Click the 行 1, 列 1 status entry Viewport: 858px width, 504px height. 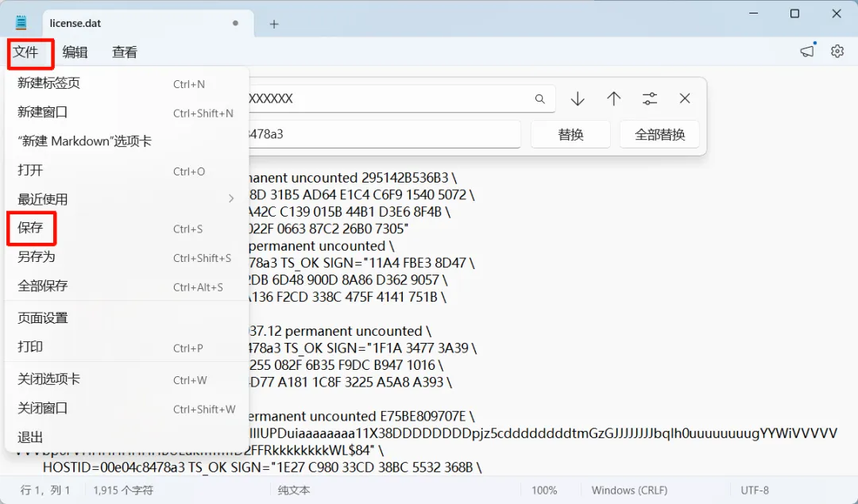click(x=45, y=491)
